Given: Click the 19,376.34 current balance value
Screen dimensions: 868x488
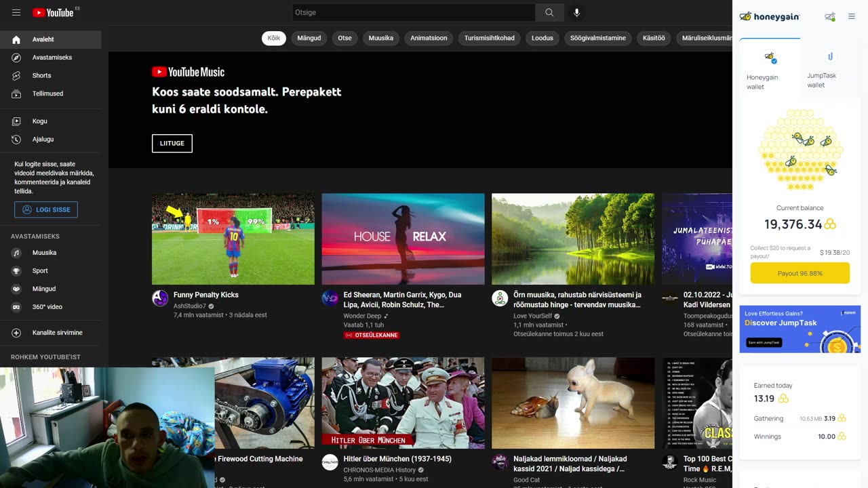Looking at the screenshot, I should coord(793,224).
